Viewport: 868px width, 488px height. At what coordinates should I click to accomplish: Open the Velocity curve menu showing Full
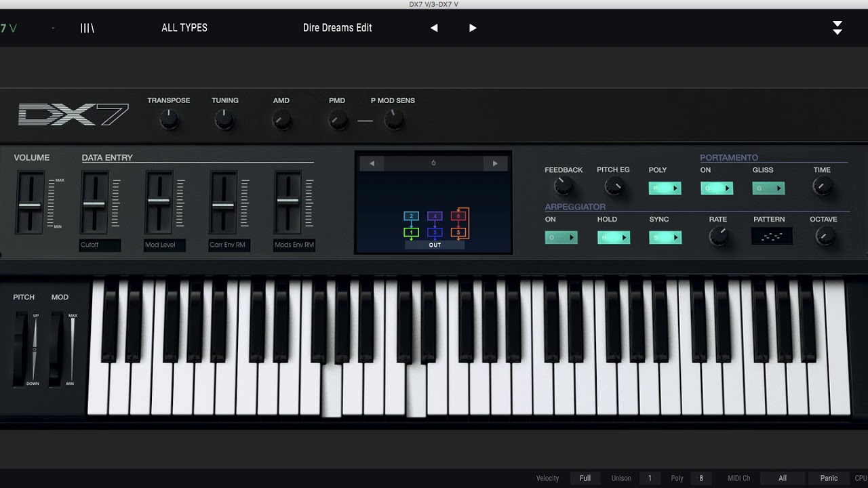pos(585,479)
